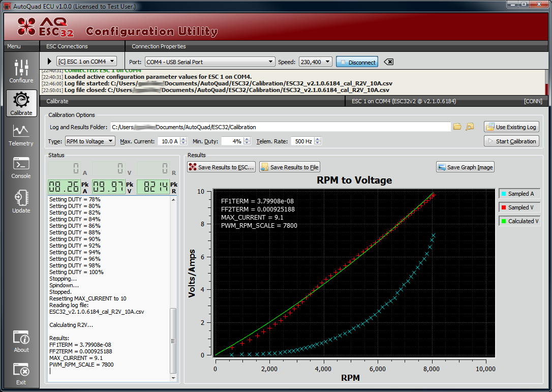Click the "[CONN]" status indicator
Viewport: 552px width, 392px height.
[533, 101]
